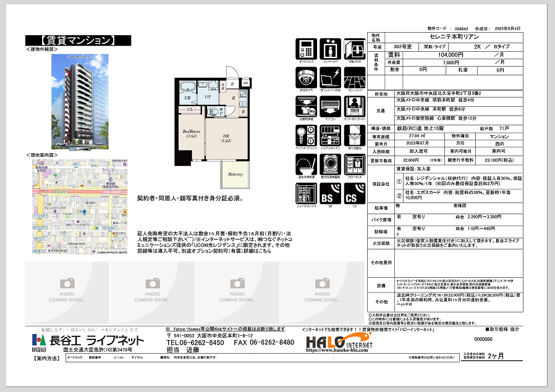Viewport: 555px width, 392px height.
Task: Click the fiber optic laptop icon
Action: coord(329,77)
